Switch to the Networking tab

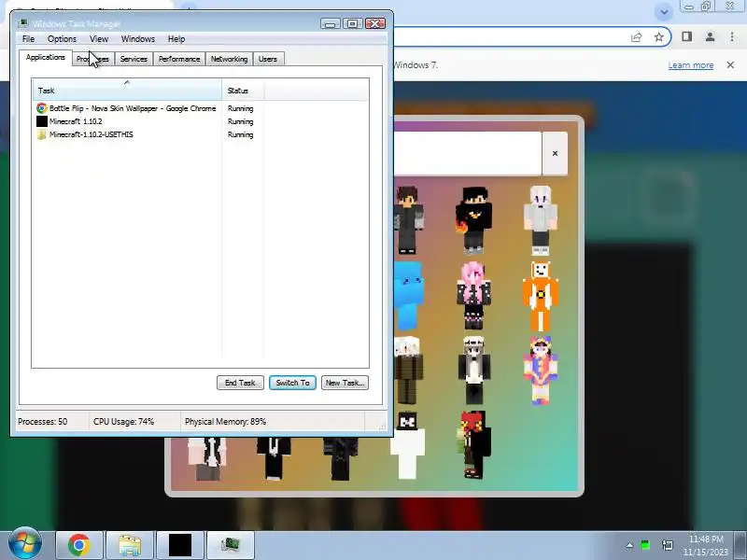point(229,59)
